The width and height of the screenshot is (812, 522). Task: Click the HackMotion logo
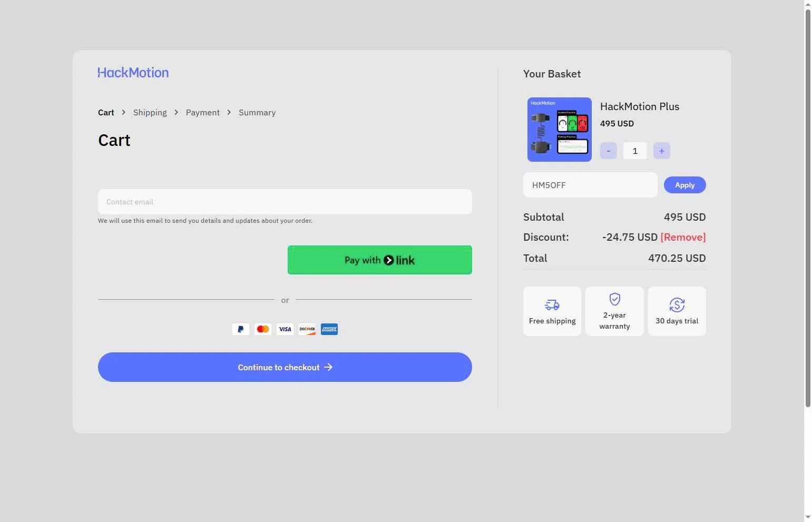(x=133, y=73)
